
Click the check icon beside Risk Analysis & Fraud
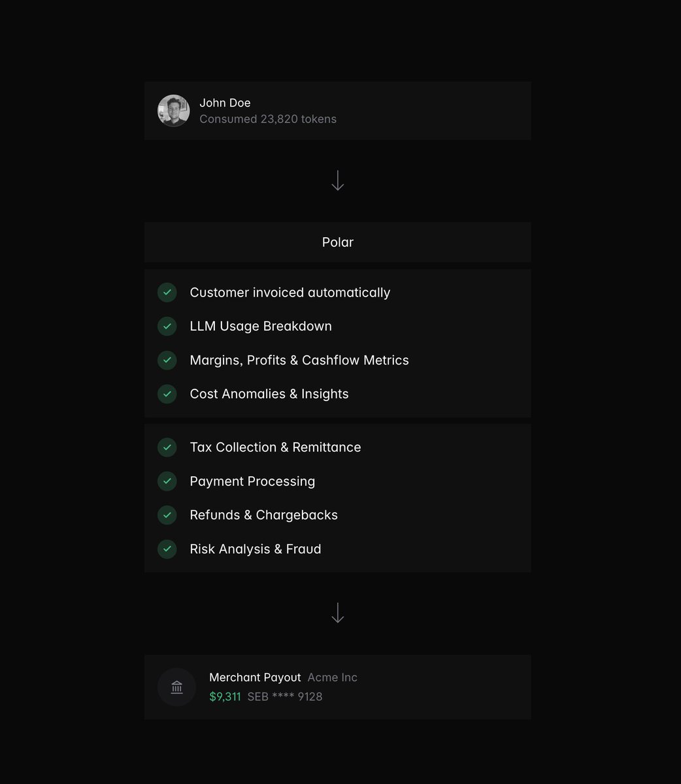tap(167, 549)
